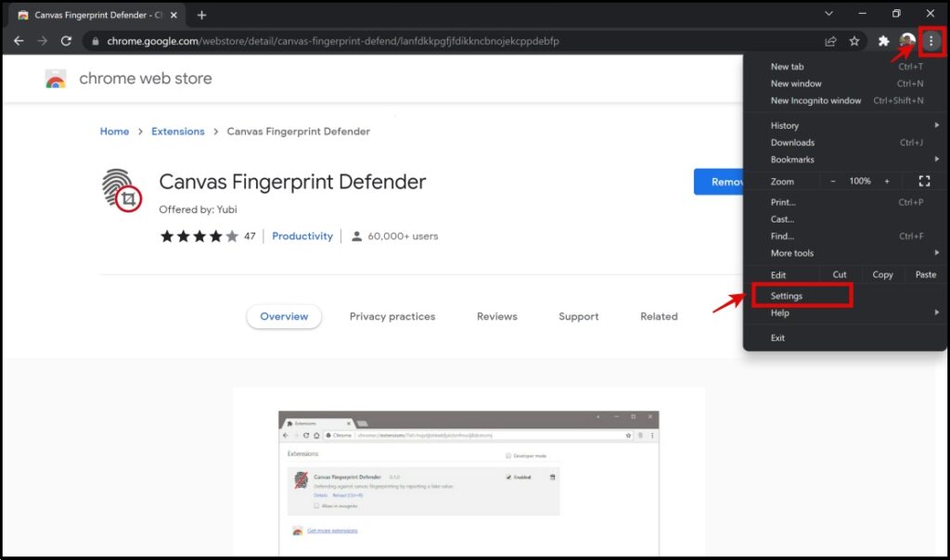Click the Productivity category link
This screenshot has height=560, width=950.
[x=302, y=236]
